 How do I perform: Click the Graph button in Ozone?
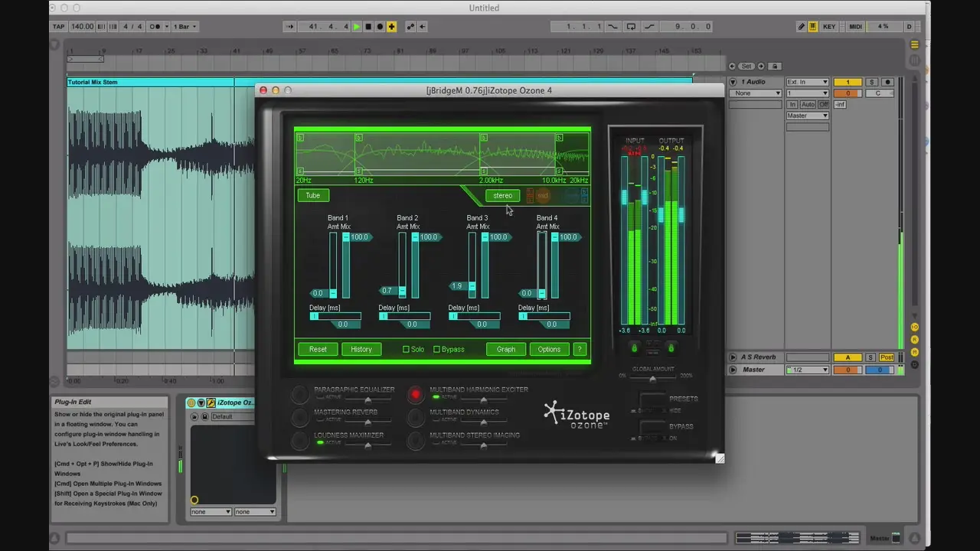[506, 349]
